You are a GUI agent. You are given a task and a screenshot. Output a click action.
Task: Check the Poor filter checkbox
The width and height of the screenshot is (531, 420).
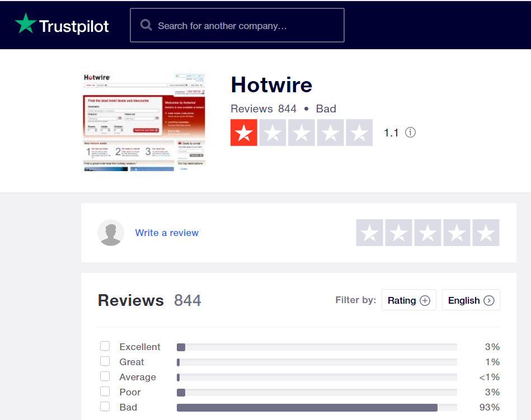[x=105, y=391]
